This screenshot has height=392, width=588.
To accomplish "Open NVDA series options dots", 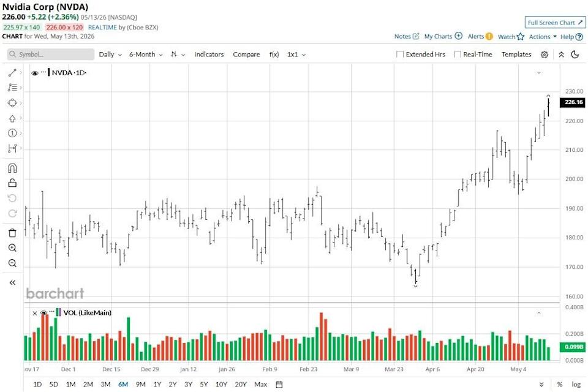I will (43, 72).
